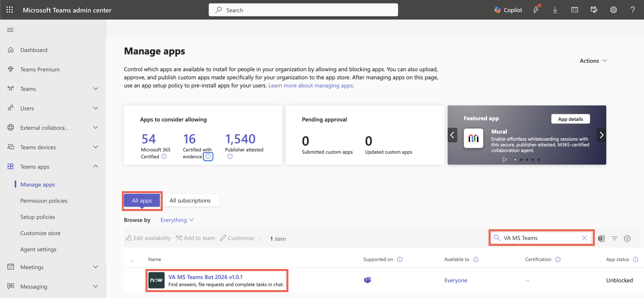Select the last featured app carousel dot

pos(539,160)
